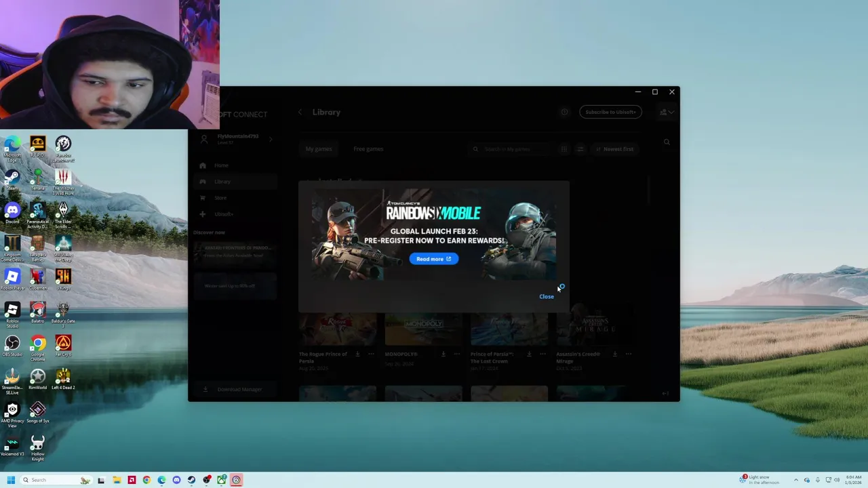Open the R.E.P.O. desktop shortcut
Screen dimensions: 868x488
[37, 147]
